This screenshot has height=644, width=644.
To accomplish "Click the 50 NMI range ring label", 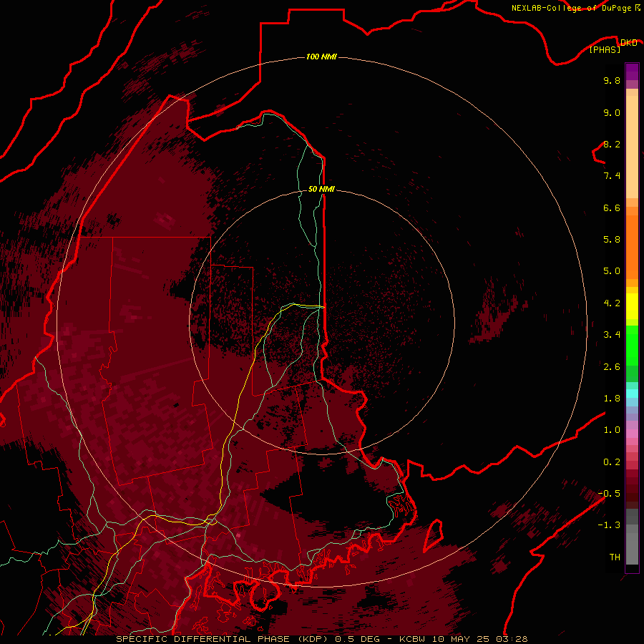I will pos(321,189).
